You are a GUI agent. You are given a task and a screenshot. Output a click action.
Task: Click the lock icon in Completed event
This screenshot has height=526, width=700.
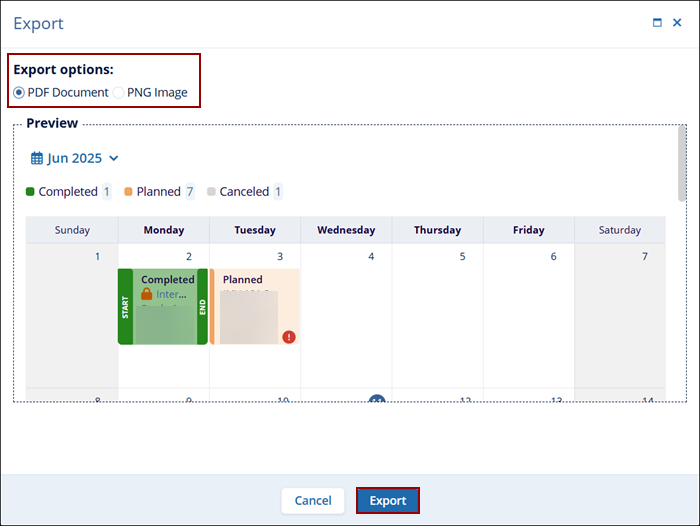[146, 295]
